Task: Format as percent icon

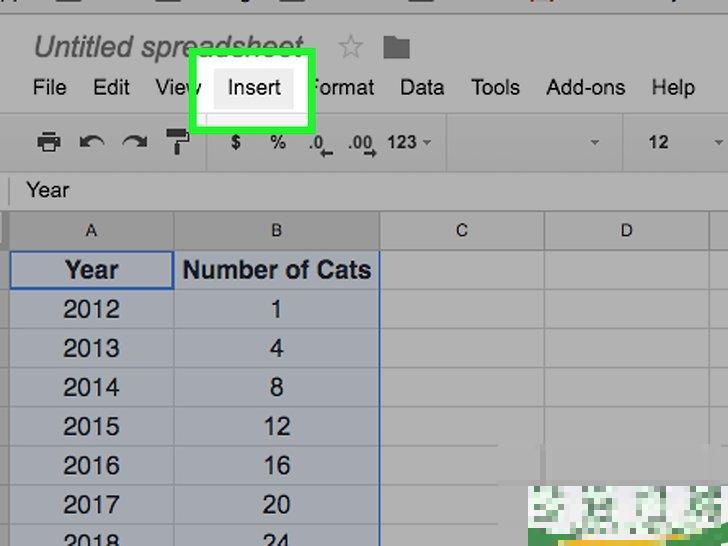Action: click(x=277, y=142)
